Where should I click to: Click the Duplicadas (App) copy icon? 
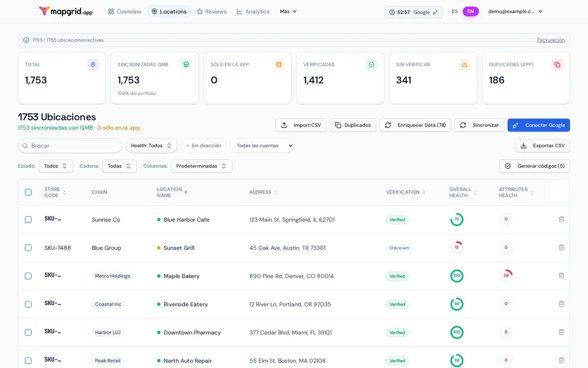tap(557, 64)
